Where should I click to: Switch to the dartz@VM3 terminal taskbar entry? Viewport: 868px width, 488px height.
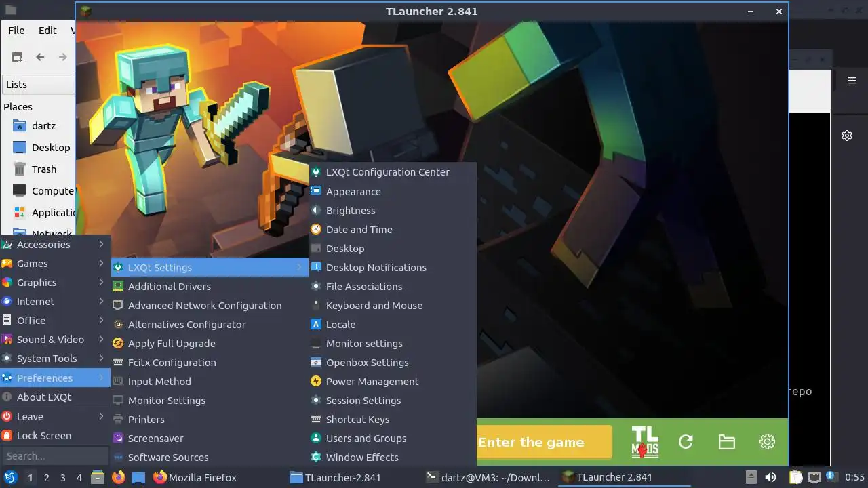[488, 477]
